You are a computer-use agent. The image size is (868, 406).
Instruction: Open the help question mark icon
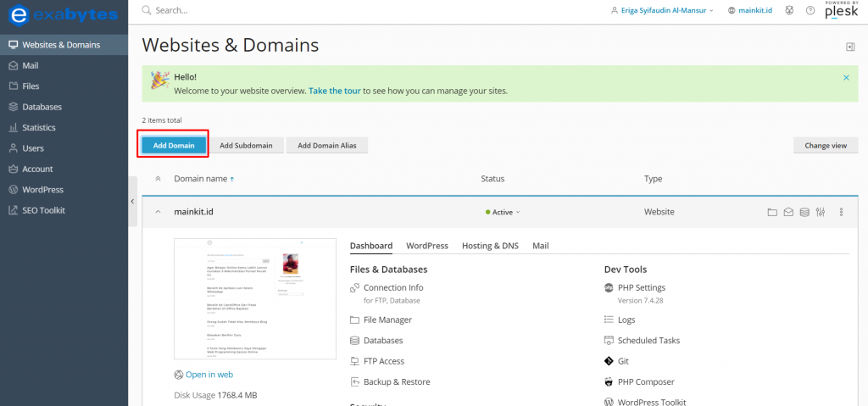click(810, 10)
